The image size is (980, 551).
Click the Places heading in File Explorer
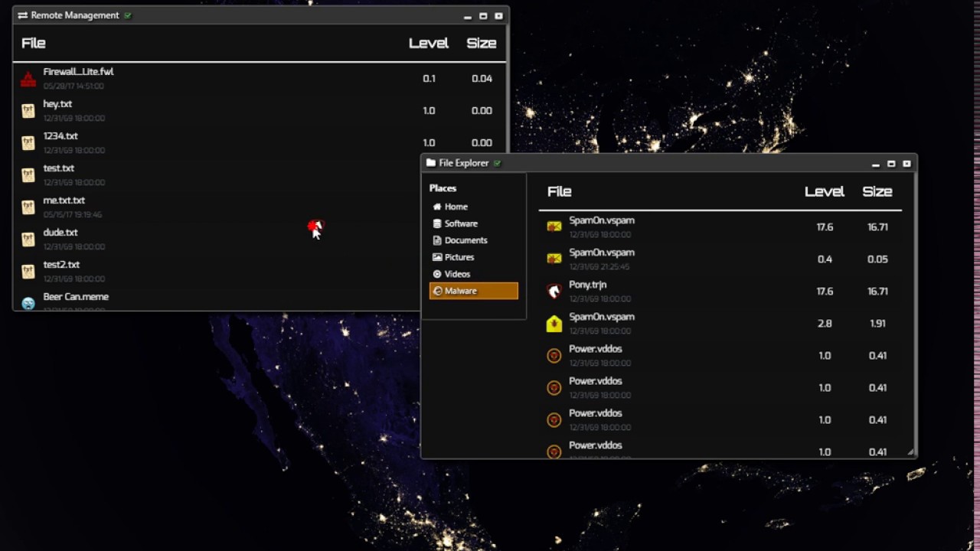(443, 188)
